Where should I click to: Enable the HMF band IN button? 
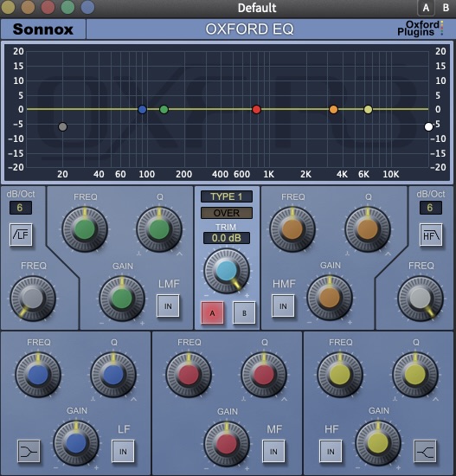283,306
